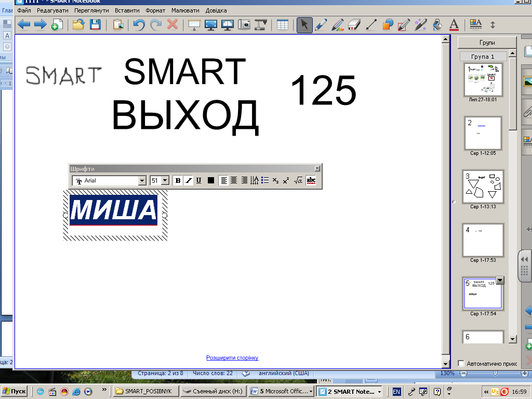Image resolution: width=532 pixels, height=399 pixels.
Task: Click the Word zoom slider handle
Action: click(x=495, y=374)
